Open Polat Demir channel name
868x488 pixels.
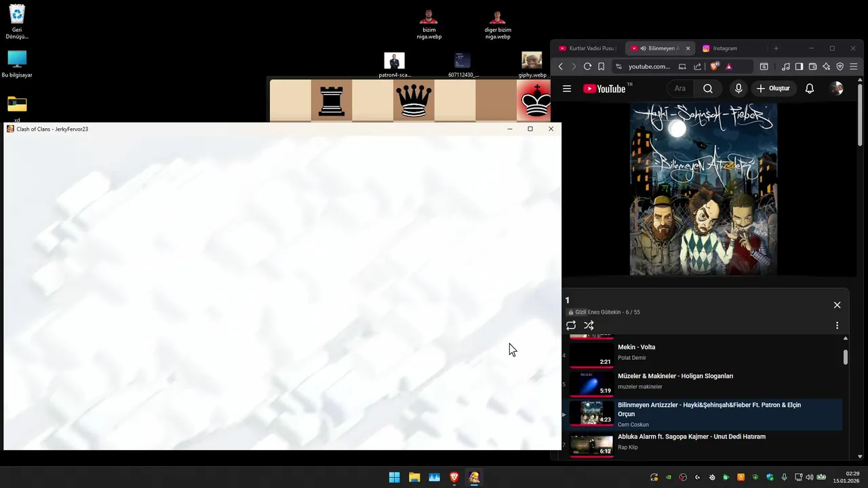click(x=632, y=358)
